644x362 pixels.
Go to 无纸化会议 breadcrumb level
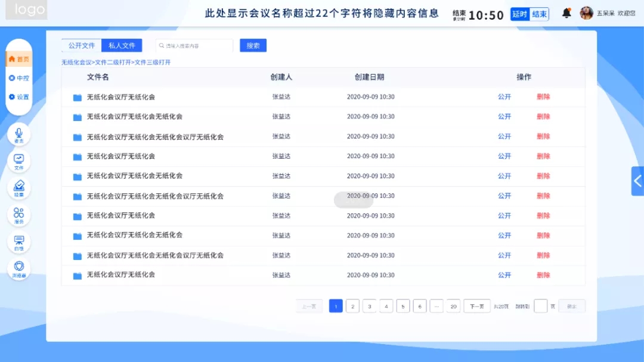[76, 62]
